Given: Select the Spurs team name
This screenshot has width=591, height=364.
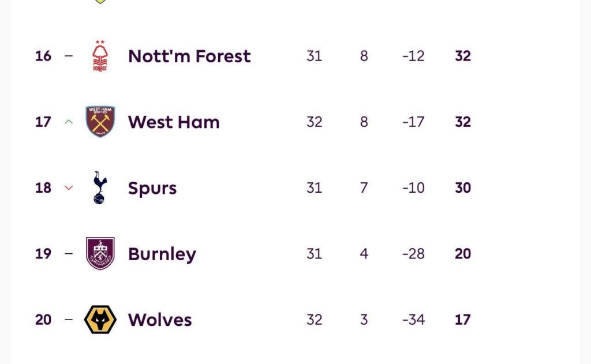Looking at the screenshot, I should [152, 187].
